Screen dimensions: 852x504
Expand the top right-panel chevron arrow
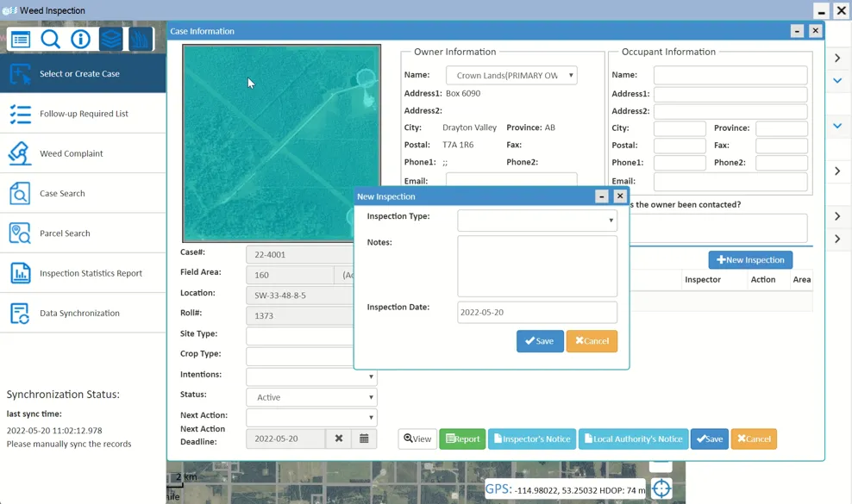coord(837,58)
